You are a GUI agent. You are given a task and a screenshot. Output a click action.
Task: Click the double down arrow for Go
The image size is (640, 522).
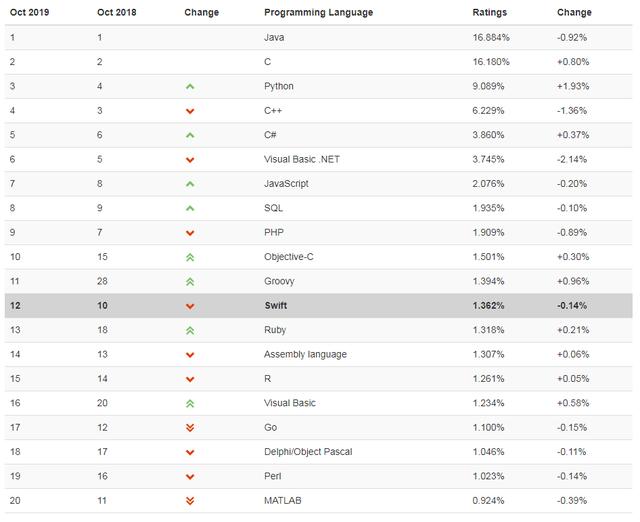click(190, 428)
